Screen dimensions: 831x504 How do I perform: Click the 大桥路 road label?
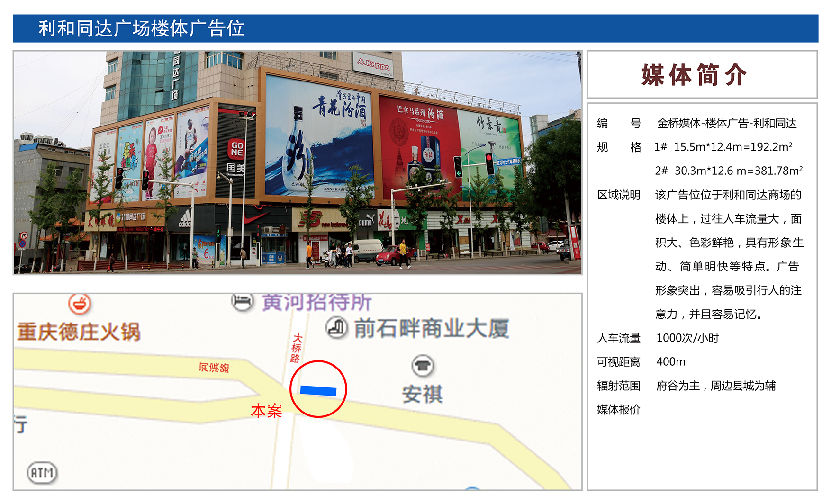click(x=296, y=348)
